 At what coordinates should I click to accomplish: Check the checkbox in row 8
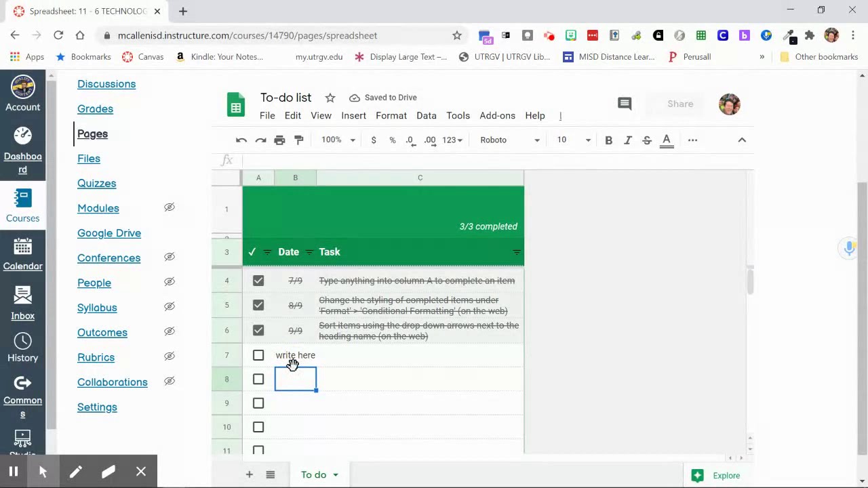[x=258, y=379]
